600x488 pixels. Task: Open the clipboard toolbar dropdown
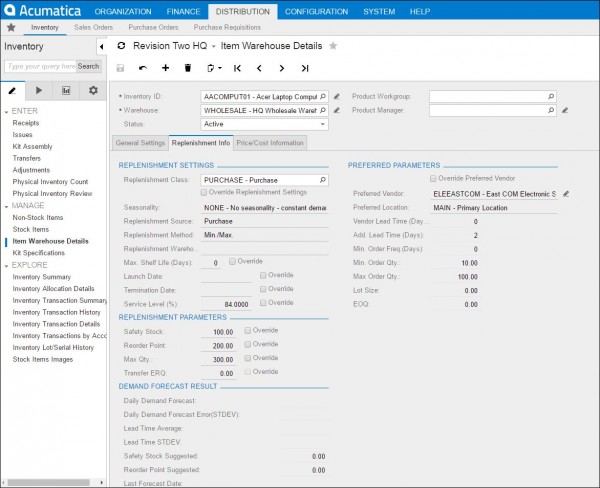(x=212, y=68)
